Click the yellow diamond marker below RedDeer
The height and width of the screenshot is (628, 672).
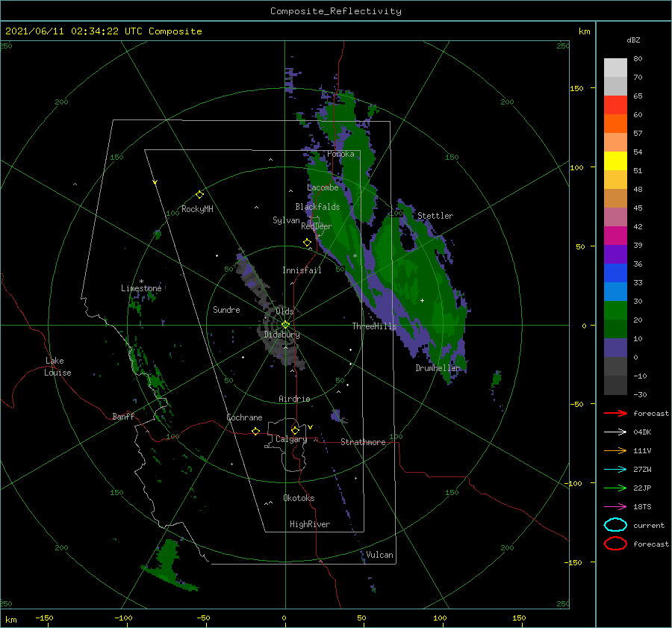(308, 243)
